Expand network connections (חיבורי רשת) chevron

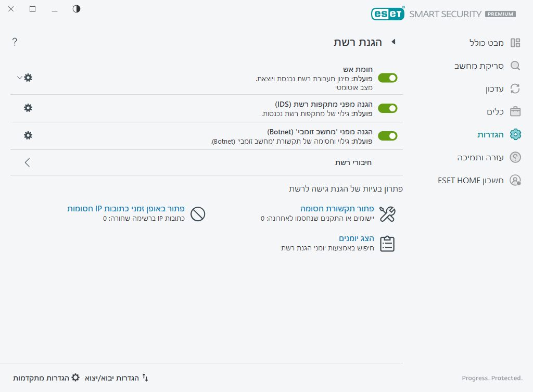(28, 162)
